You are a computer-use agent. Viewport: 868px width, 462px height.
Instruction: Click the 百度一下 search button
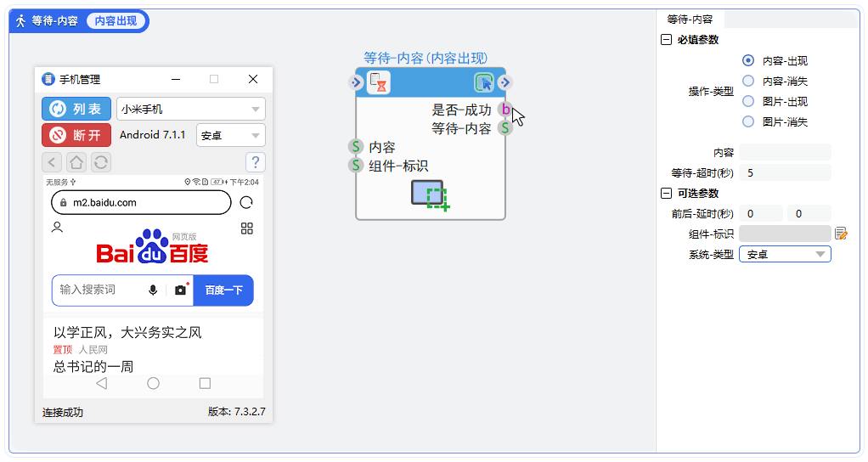pyautogui.click(x=223, y=290)
